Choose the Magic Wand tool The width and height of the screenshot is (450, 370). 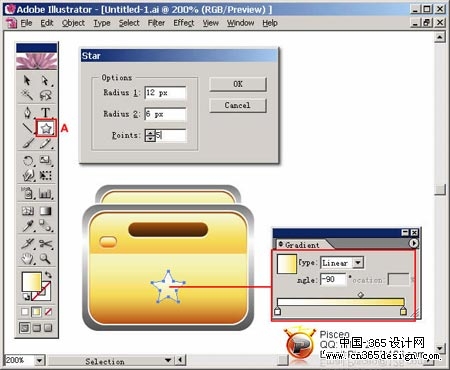(x=27, y=95)
